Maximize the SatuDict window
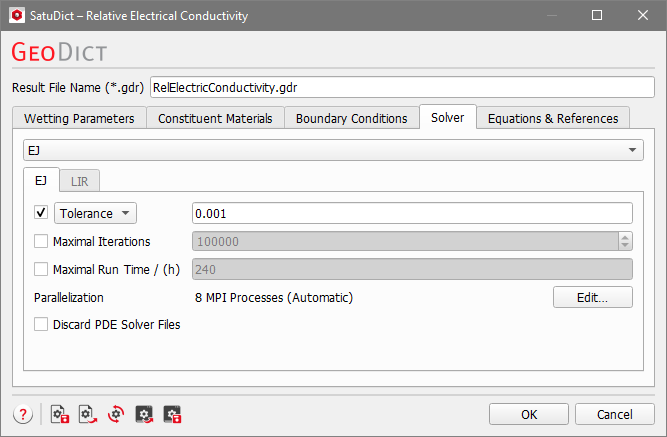Screen dimensions: 667x437 tap(597, 15)
